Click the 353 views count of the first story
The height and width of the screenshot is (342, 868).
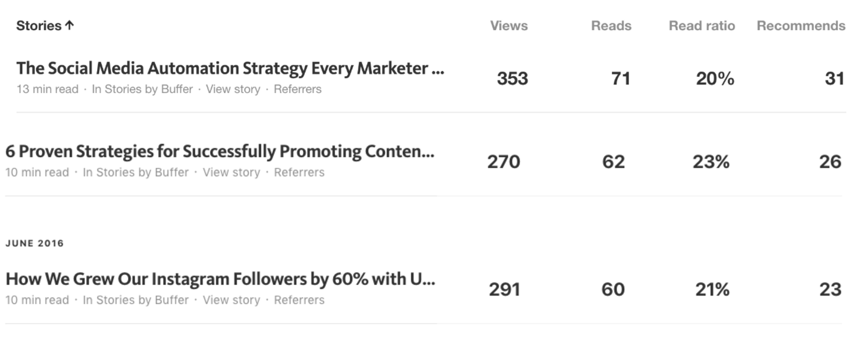click(513, 79)
